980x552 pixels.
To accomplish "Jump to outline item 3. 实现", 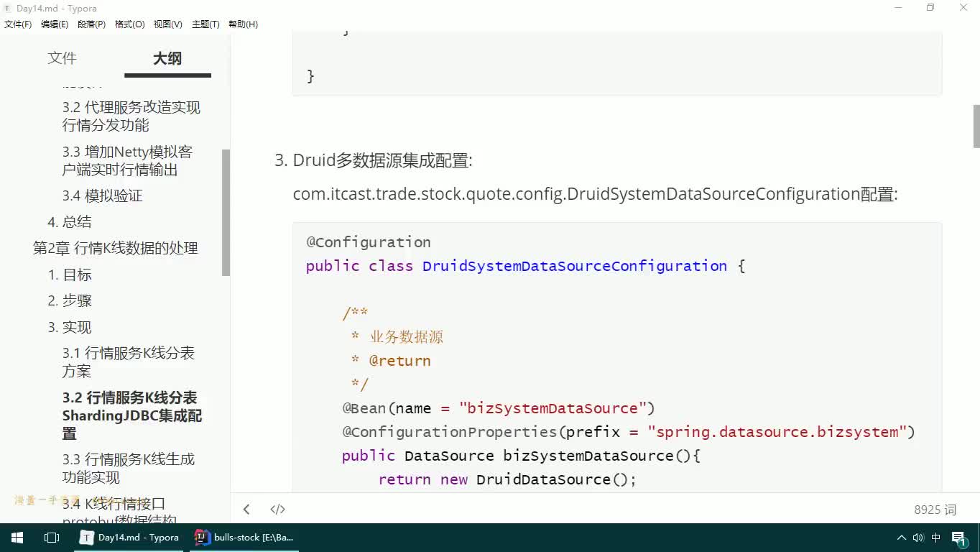I will click(70, 327).
